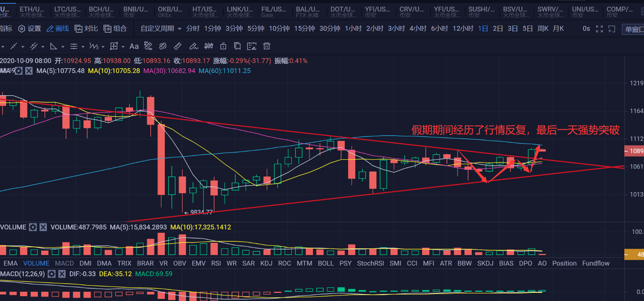This screenshot has height=301, width=644.
Task: Expand triangle tool options arrow
Action: pos(63,47)
